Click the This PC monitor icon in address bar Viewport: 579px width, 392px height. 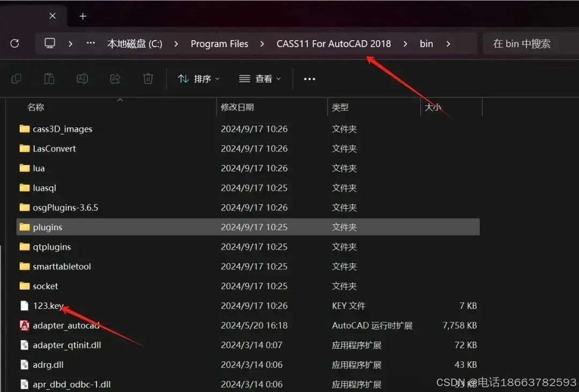(50, 43)
